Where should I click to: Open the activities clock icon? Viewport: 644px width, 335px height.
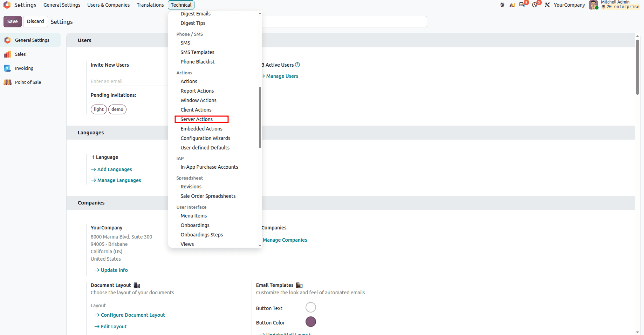535,5
